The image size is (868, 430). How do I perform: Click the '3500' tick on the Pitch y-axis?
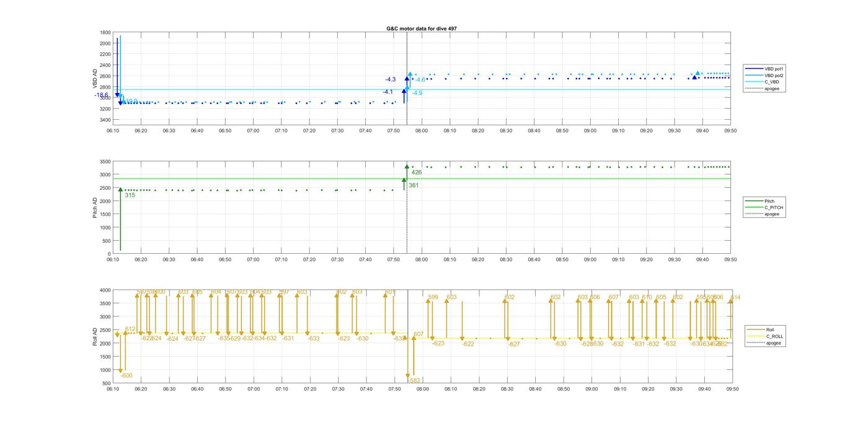tap(105, 162)
